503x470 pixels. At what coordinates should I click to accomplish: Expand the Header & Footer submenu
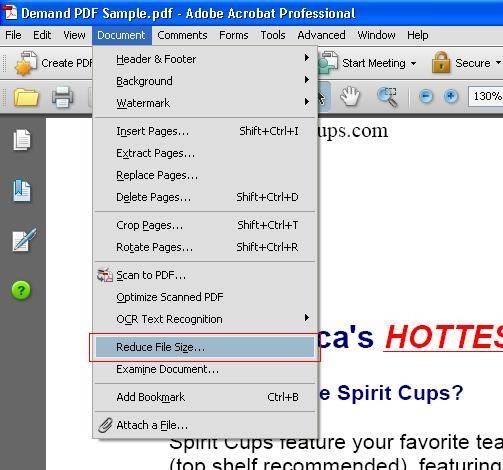(x=205, y=59)
